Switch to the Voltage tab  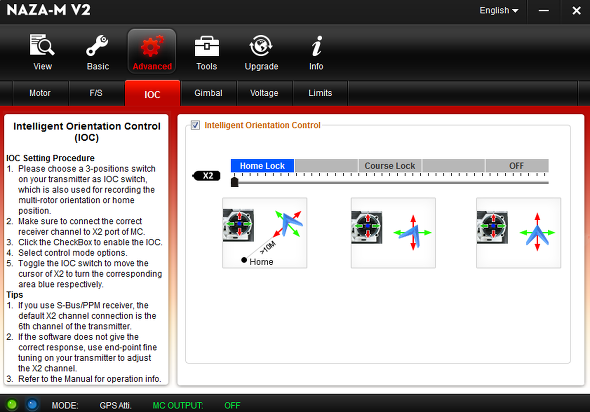264,93
